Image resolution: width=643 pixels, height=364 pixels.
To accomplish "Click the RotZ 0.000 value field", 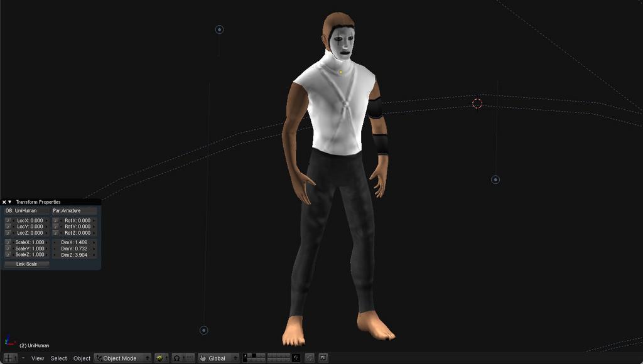I will [78, 232].
